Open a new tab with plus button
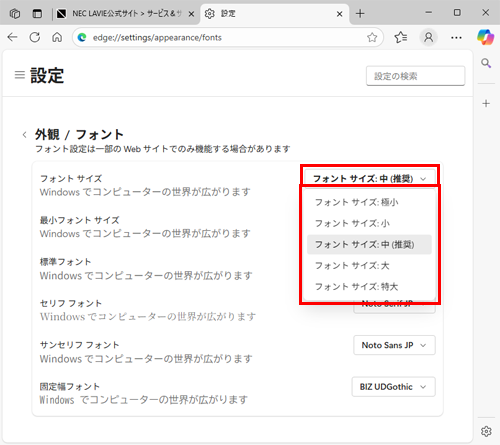The image size is (500, 445). click(x=360, y=14)
